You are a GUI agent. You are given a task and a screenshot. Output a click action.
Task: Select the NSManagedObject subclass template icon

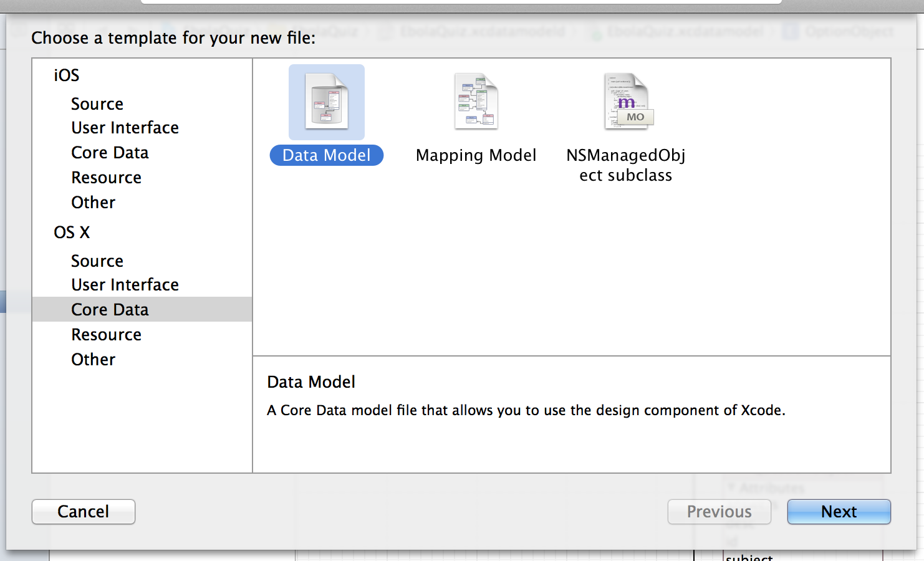628,102
